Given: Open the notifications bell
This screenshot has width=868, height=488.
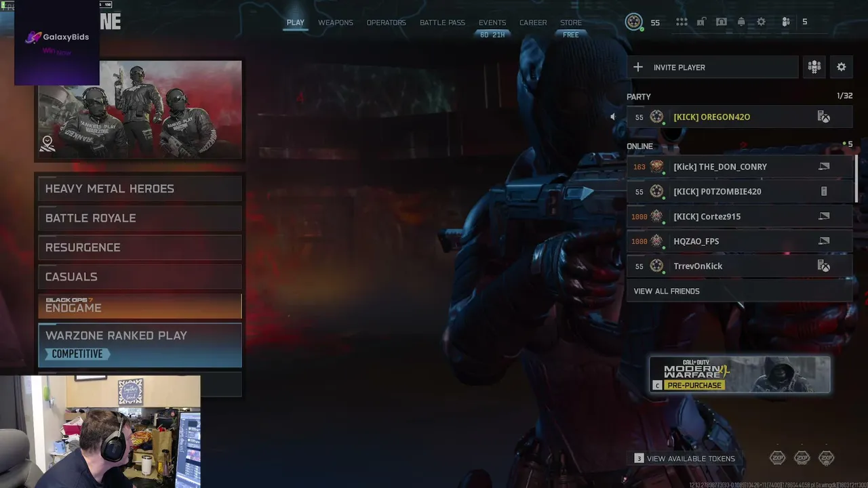Looking at the screenshot, I should pos(741,22).
